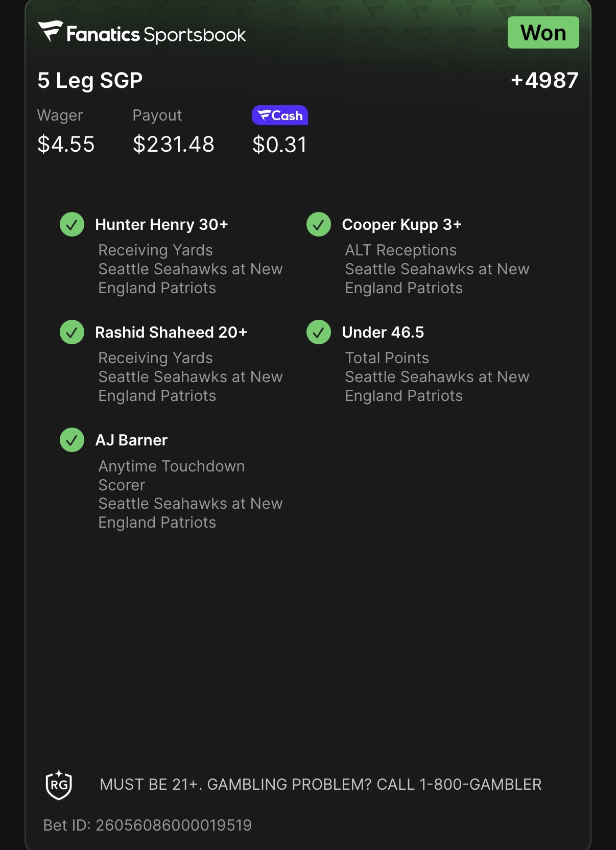Tap the Hunter Henry 30+ green checkmark
The image size is (616, 850).
coord(72,224)
